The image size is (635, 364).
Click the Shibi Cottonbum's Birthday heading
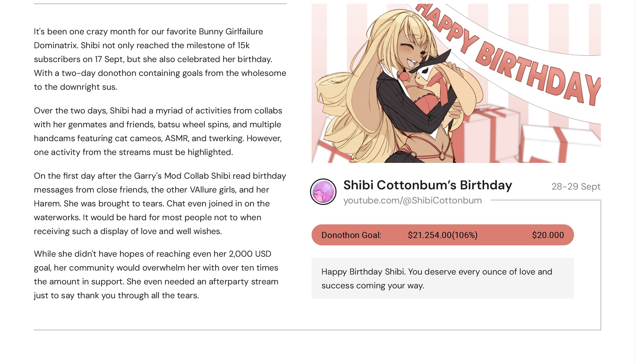428,185
